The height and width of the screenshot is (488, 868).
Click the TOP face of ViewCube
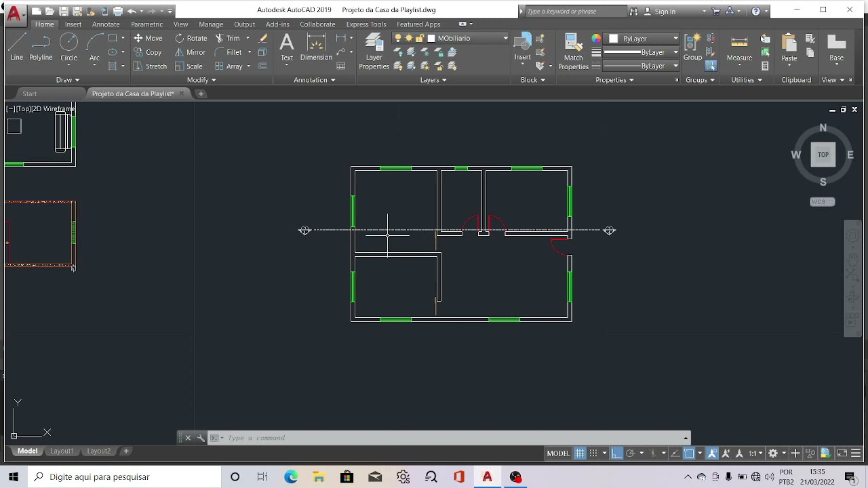pyautogui.click(x=823, y=155)
